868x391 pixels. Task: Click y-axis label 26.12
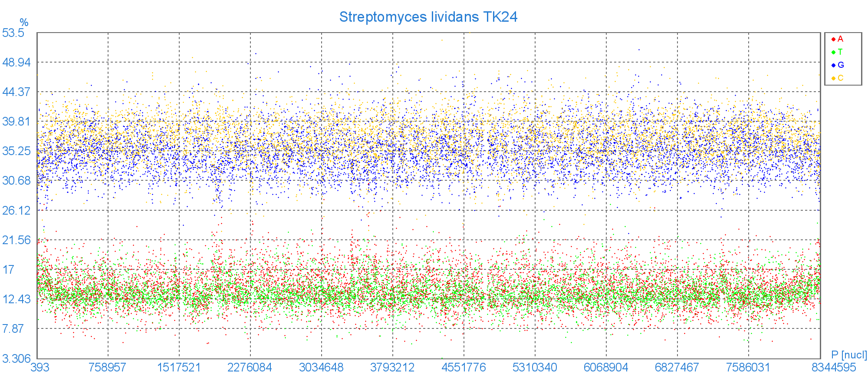click(16, 210)
